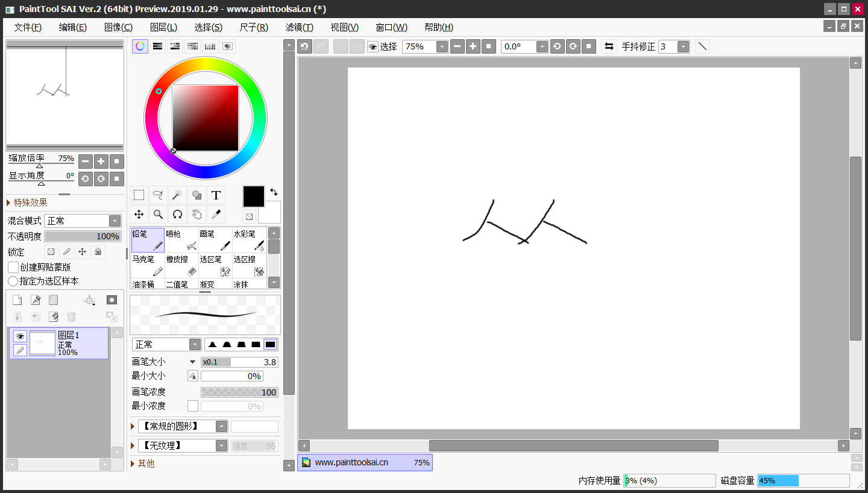Screen dimensions: 868x493
Task: Toggle 创建剪贴蒙版 checkbox
Action: tap(13, 267)
